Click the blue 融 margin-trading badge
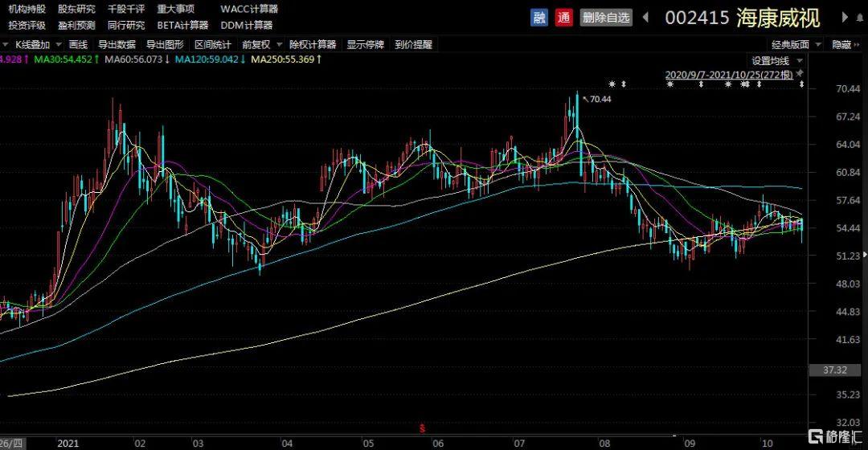This screenshot has height=450, width=868. 539,18
